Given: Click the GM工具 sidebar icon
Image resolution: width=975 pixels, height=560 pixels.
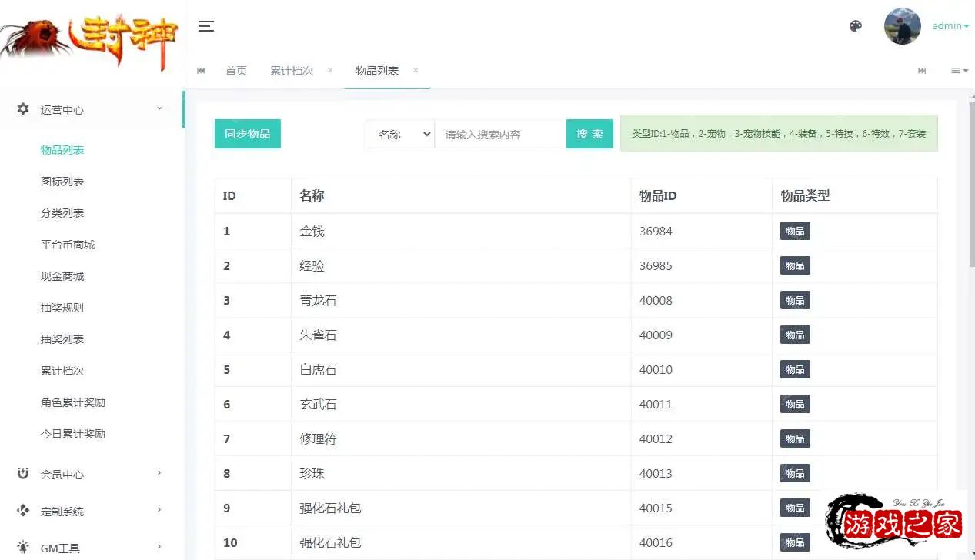Looking at the screenshot, I should click(23, 548).
